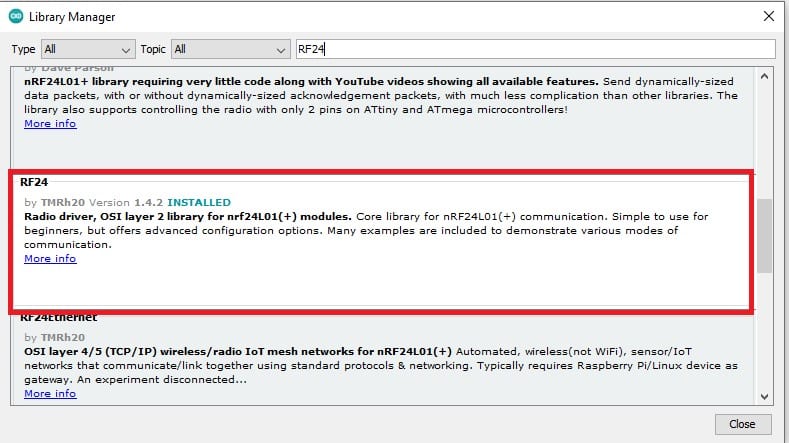Image resolution: width=789 pixels, height=443 pixels.
Task: Open More info link for nRF24L01+ library
Action: tap(50, 124)
